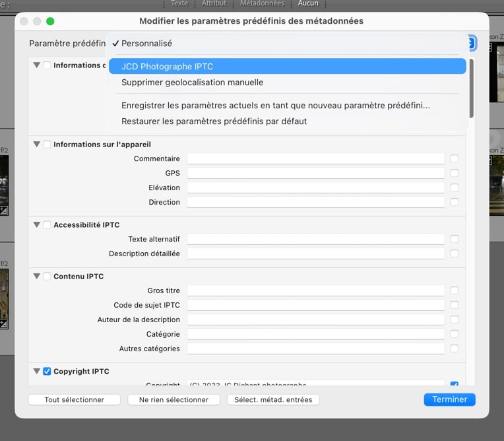Collapse the top Informations section triangle
The image size is (504, 441).
(37, 65)
